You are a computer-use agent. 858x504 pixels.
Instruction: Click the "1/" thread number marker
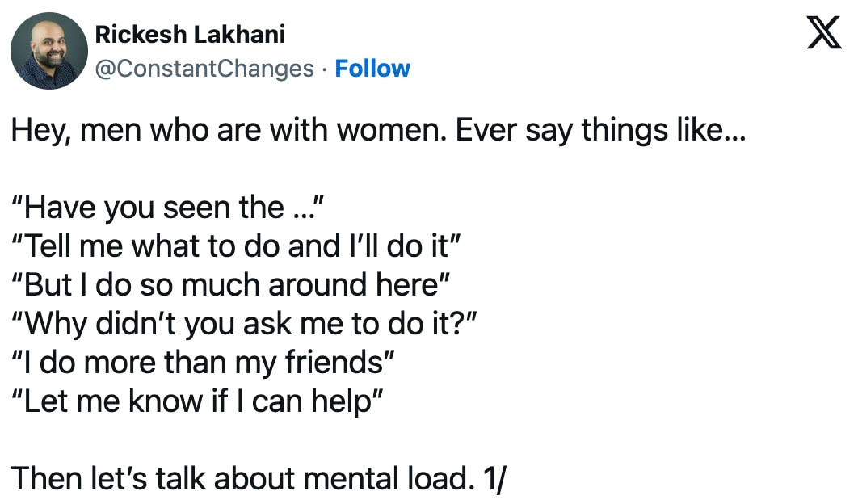495,479
